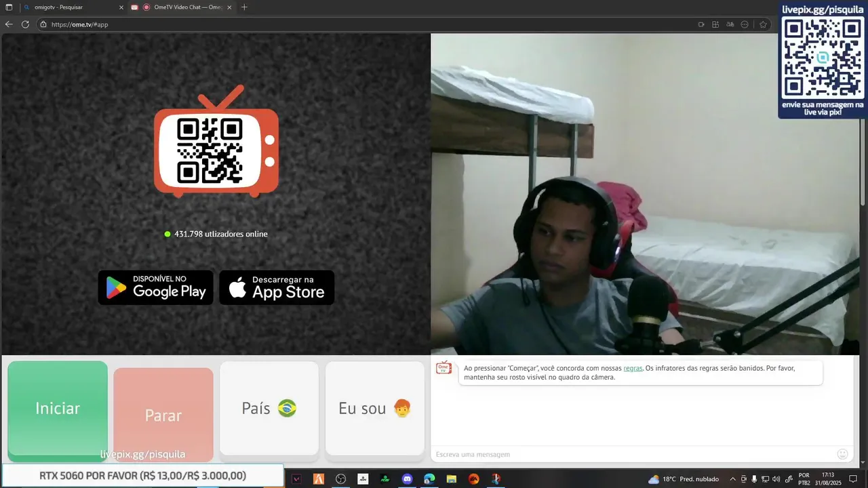This screenshot has height=488, width=868.
Task: Reload the page
Action: (25, 24)
